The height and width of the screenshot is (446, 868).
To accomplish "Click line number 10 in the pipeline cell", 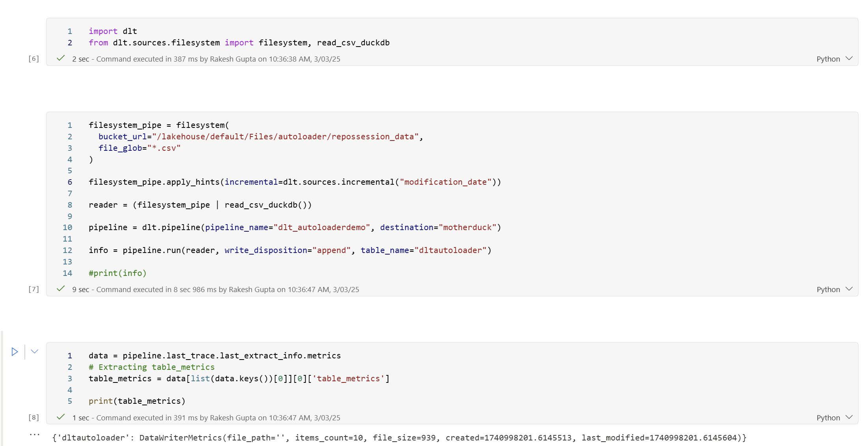I will coord(67,227).
